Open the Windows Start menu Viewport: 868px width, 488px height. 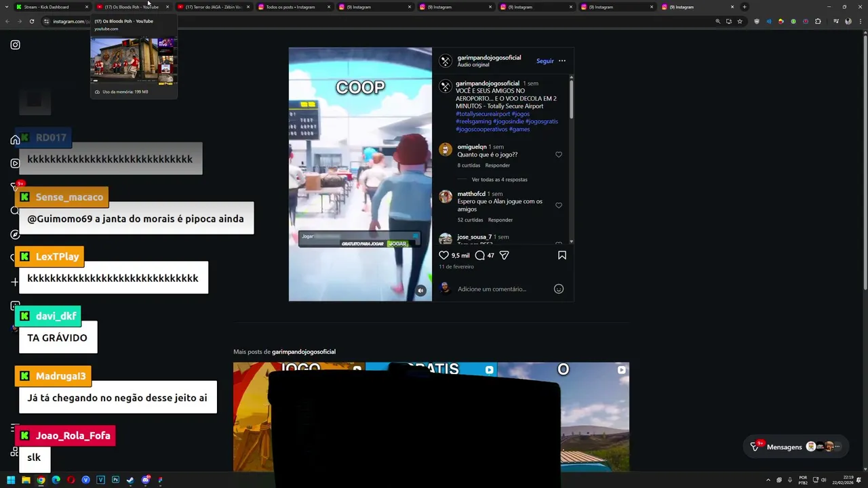point(11,480)
